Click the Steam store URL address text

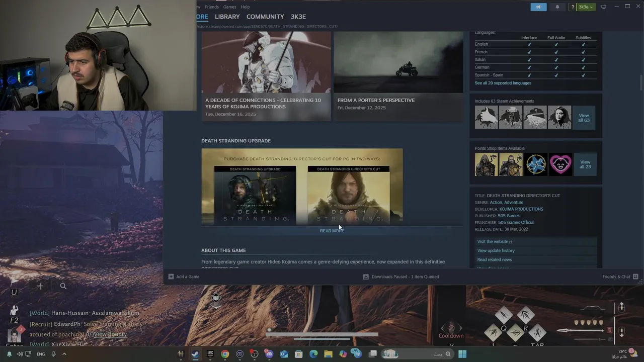267,26
